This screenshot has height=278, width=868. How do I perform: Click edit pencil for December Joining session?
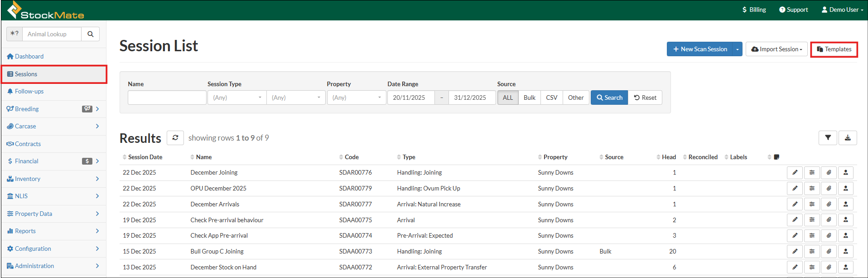795,173
